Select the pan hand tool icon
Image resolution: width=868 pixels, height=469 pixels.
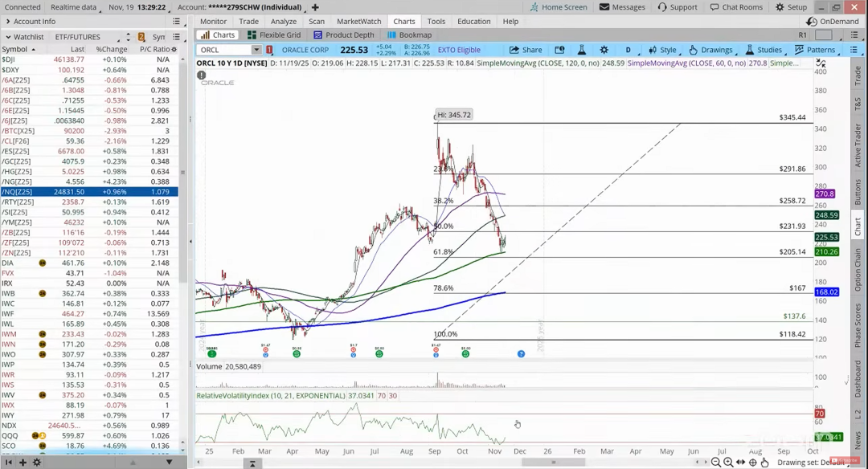pos(764,463)
